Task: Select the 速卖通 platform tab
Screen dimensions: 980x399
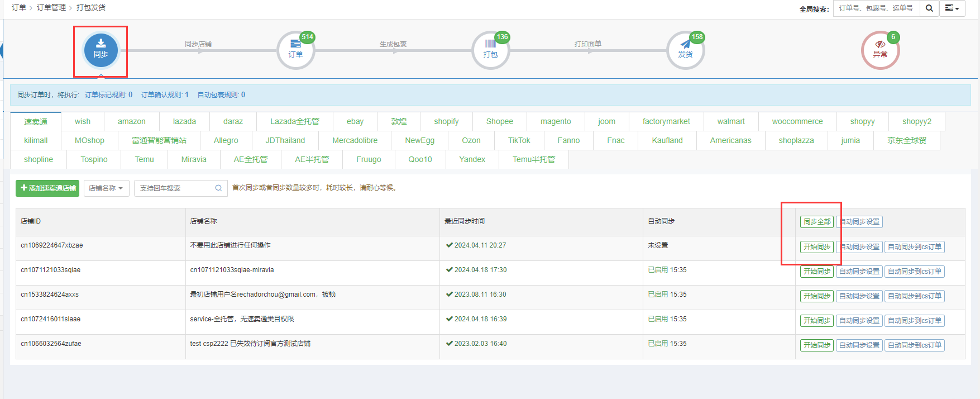Action: 36,121
